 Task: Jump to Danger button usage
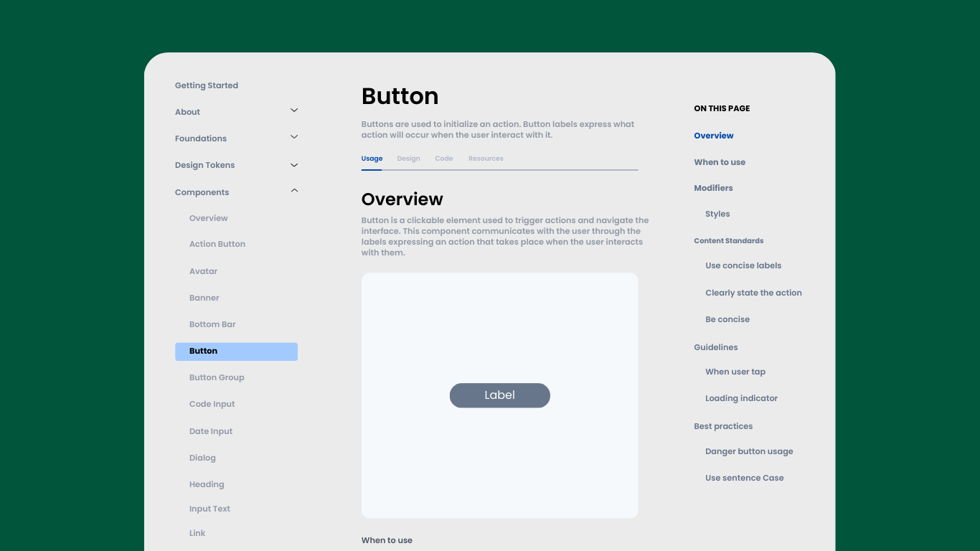[749, 451]
